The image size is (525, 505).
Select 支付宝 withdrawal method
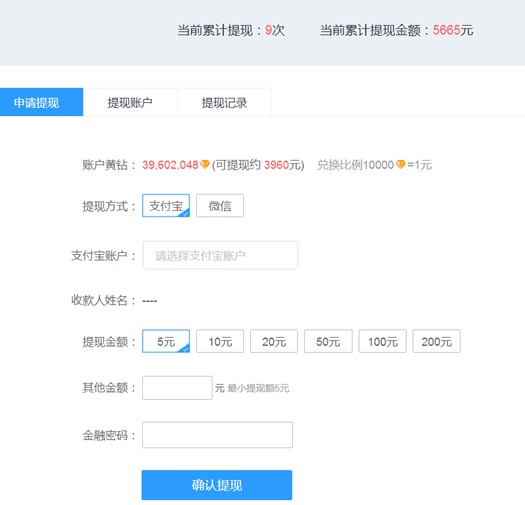(166, 206)
